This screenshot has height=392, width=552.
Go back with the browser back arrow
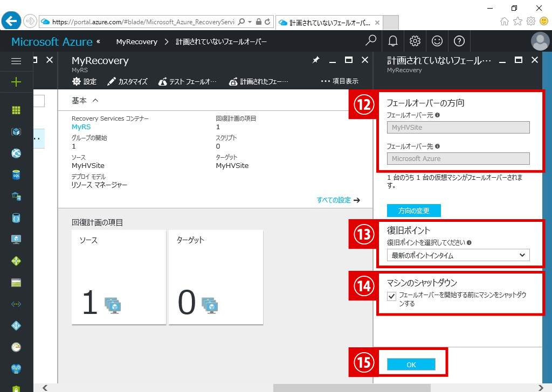(11, 22)
